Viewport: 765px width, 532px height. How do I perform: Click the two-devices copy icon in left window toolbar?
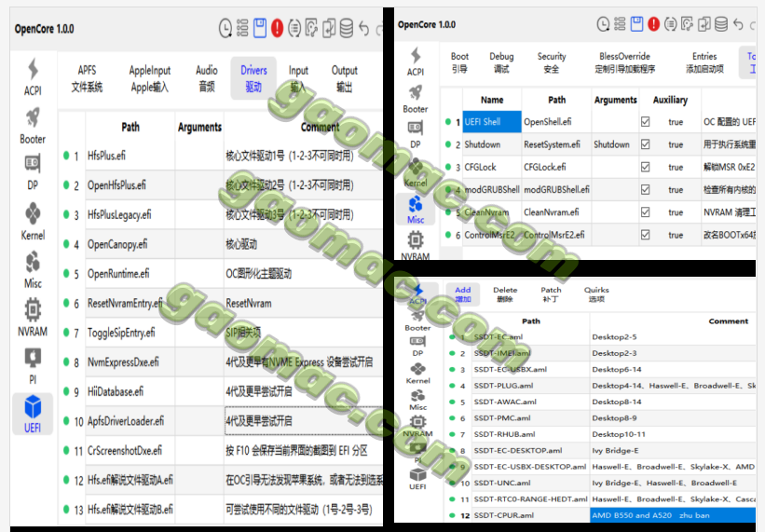point(329,28)
